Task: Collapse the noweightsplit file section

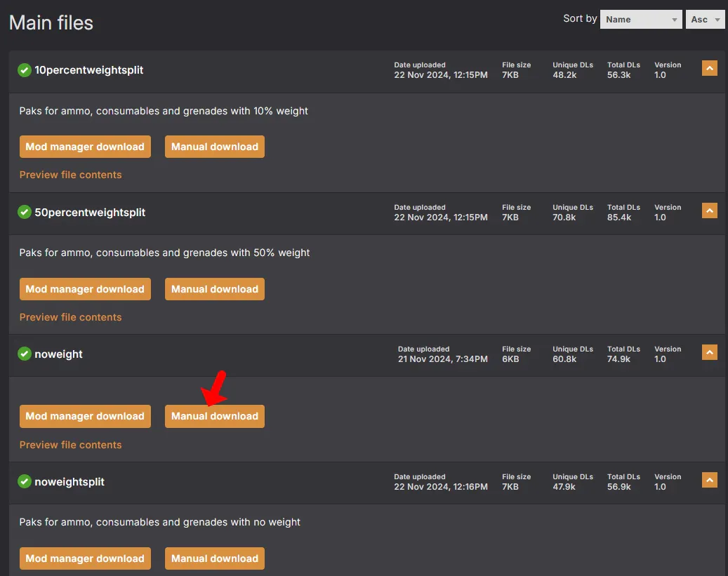Action: pos(709,480)
